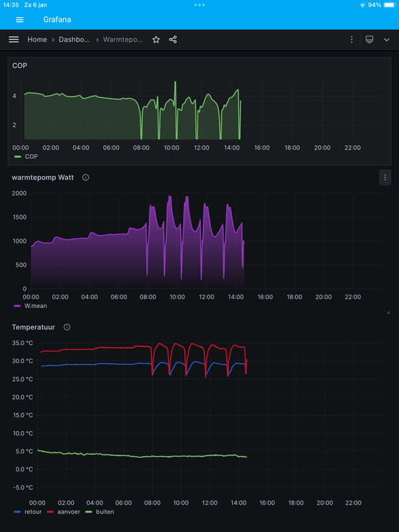Switch view mode with the monitor icon

[x=370, y=40]
